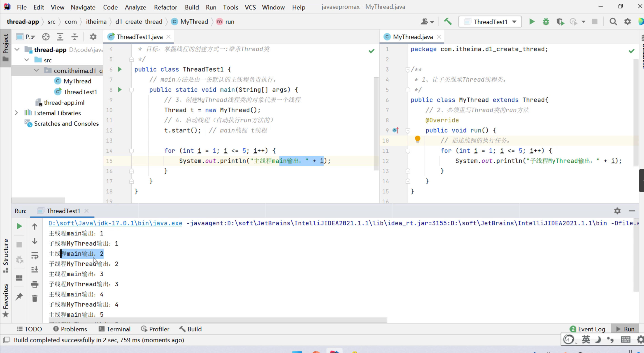Collapse com.itheima.d1_create_thread package node
The image size is (644, 353).
click(37, 70)
